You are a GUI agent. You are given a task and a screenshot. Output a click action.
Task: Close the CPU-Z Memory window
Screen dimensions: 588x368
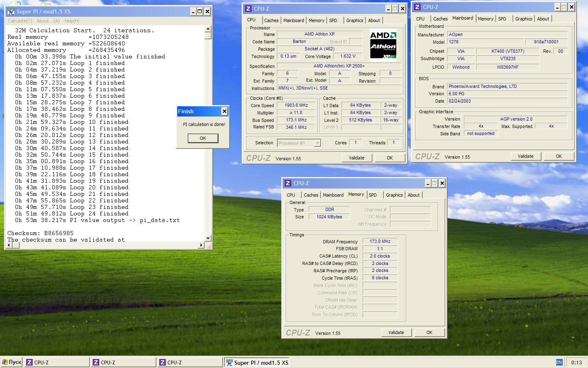[442, 183]
